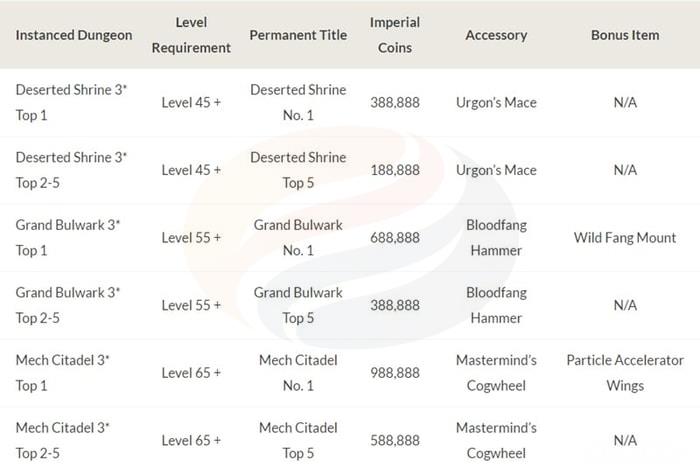Screen dimensions: 700x474
Task: Click the Mech Citadel No. 1 title
Action: click(298, 373)
